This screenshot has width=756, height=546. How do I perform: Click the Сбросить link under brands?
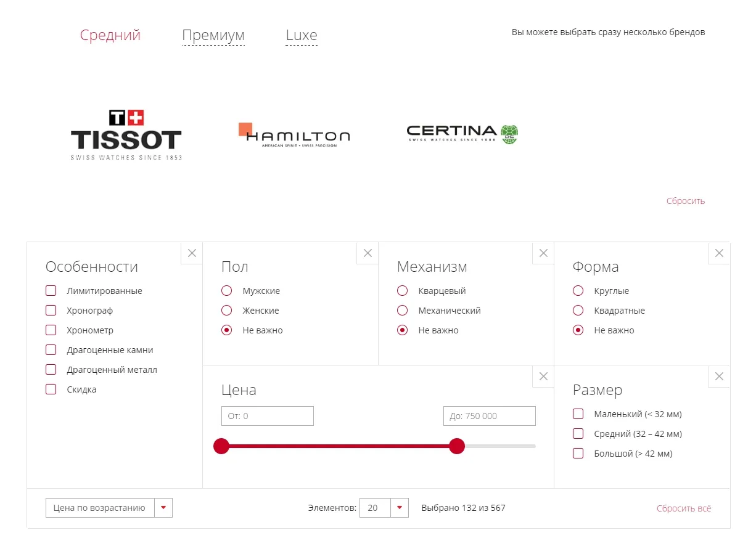(x=686, y=201)
